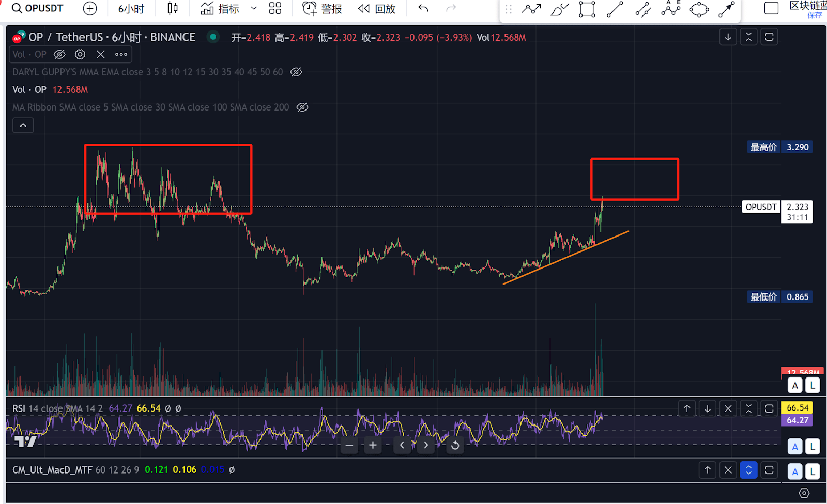Collapse the main chart pane
This screenshot has height=504, width=827.
[748, 37]
